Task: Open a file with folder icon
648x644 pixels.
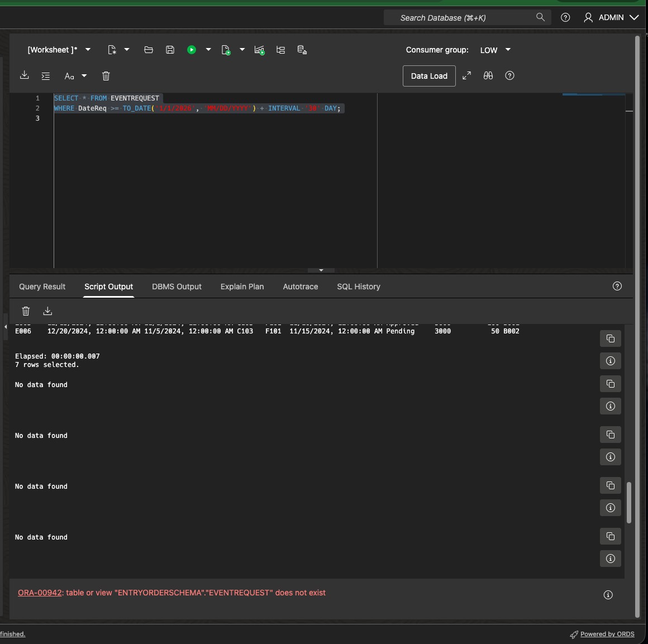Action: tap(149, 50)
